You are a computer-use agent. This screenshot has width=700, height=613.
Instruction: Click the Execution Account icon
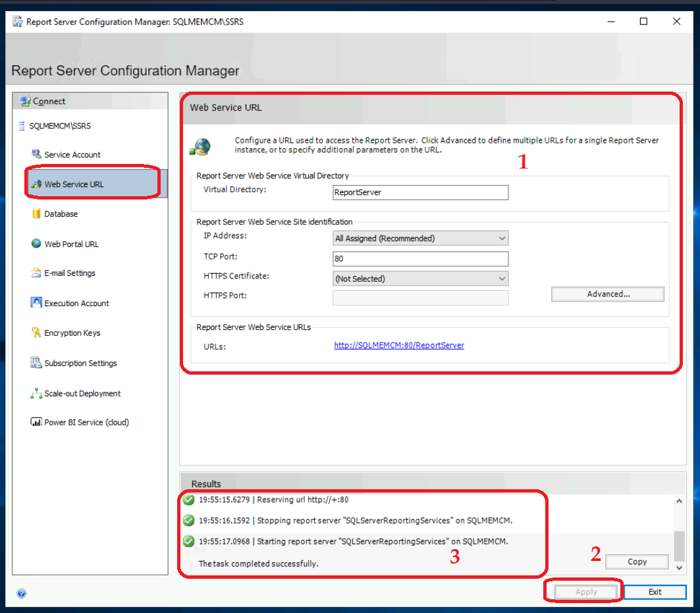36,303
